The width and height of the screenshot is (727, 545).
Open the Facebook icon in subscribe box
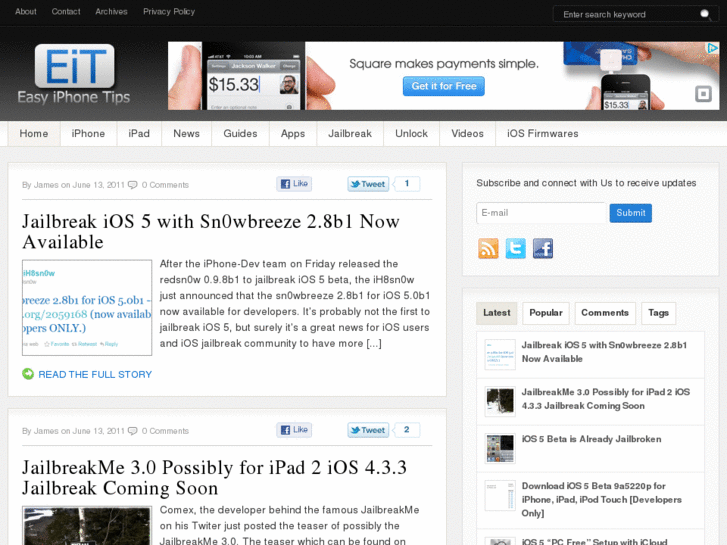[543, 249]
